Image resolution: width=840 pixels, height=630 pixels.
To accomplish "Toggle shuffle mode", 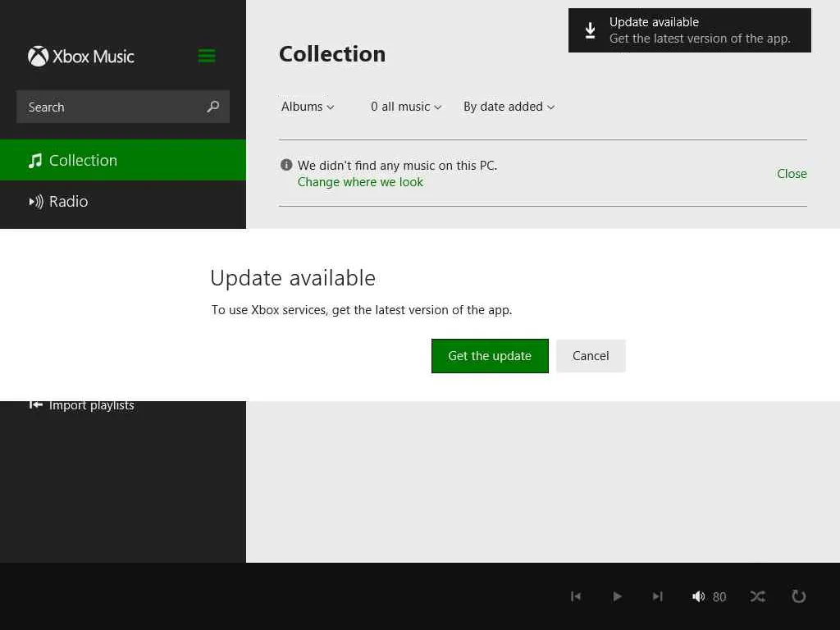I will (757, 596).
